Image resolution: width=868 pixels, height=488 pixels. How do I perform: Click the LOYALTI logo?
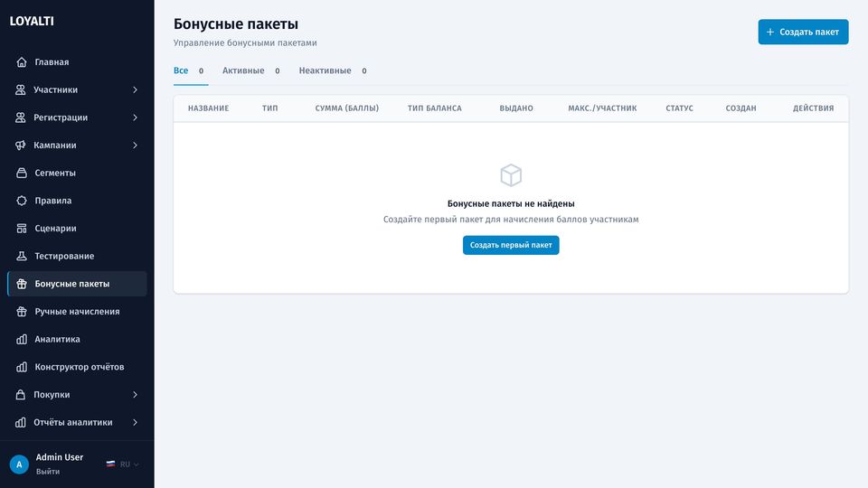pyautogui.click(x=32, y=21)
